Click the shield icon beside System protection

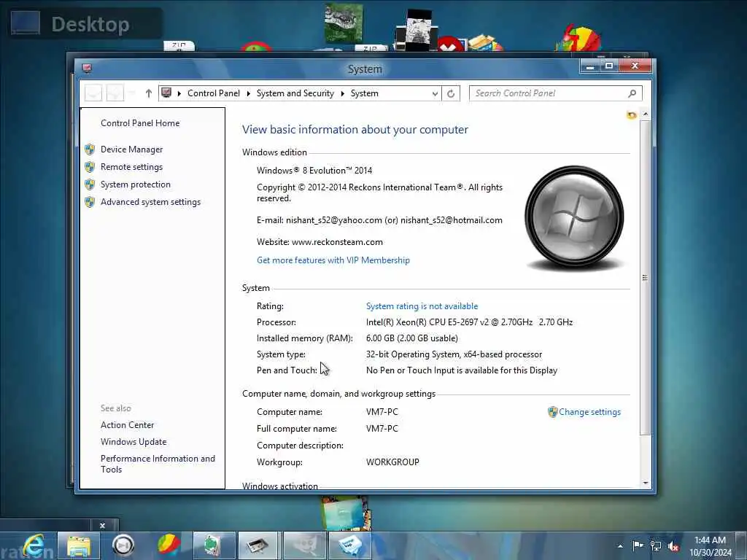click(x=90, y=184)
